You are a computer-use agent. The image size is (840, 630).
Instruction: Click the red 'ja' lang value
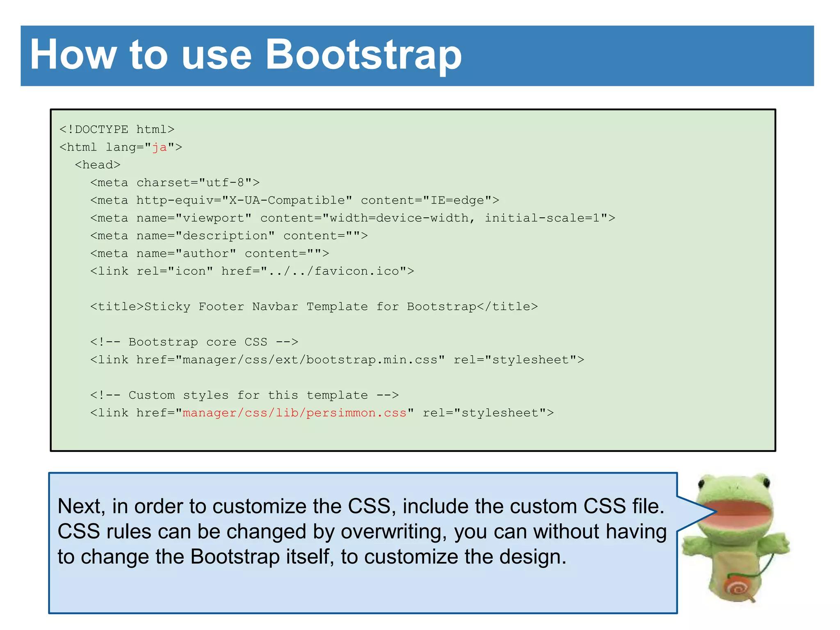[x=160, y=147]
